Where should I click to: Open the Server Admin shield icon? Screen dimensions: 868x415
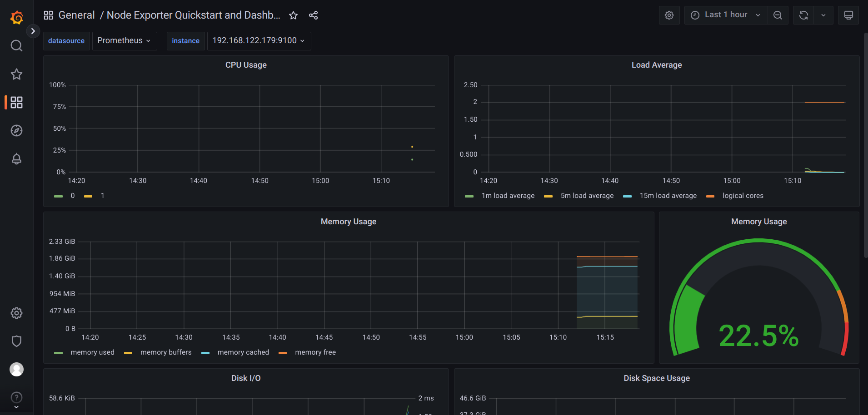[x=16, y=341]
